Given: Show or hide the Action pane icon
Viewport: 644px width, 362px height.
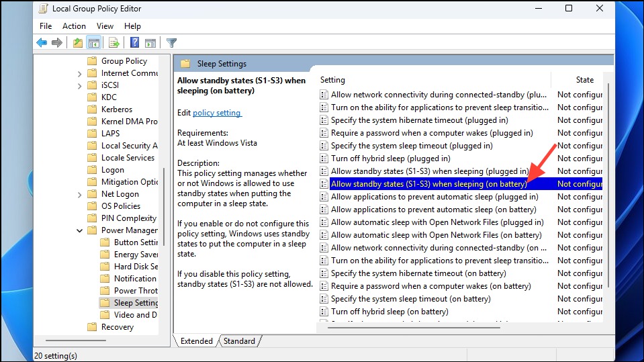Looking at the screenshot, I should pyautogui.click(x=150, y=43).
